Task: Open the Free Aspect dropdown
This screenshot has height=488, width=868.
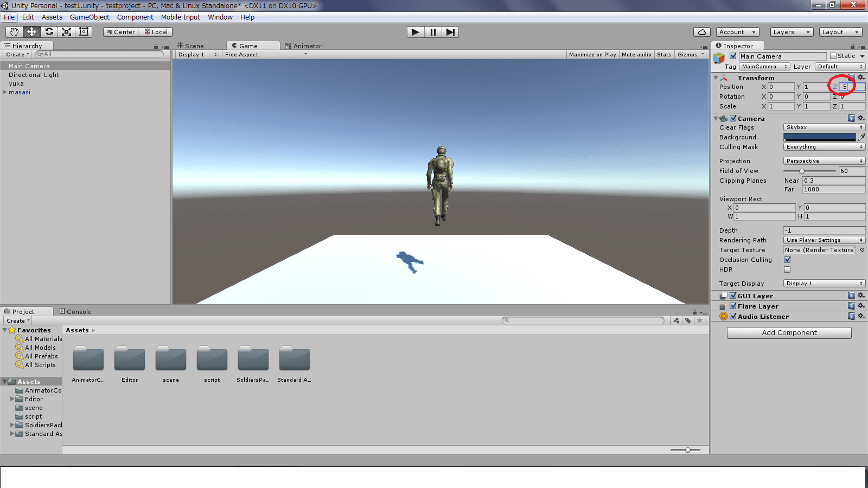Action: tap(266, 54)
